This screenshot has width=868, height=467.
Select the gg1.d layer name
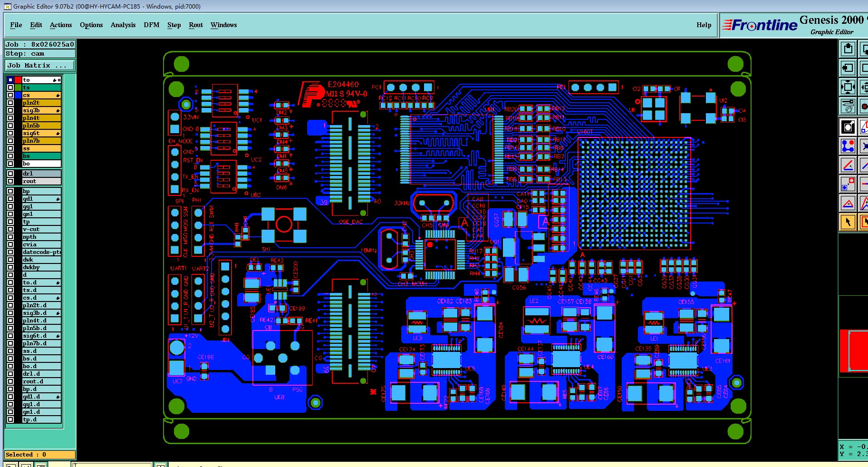click(x=41, y=404)
